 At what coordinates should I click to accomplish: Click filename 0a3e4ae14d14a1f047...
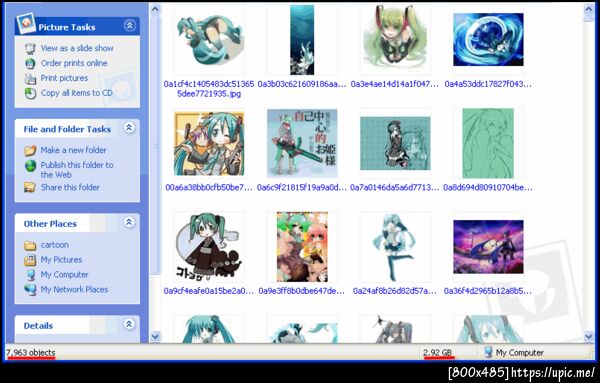(x=395, y=84)
